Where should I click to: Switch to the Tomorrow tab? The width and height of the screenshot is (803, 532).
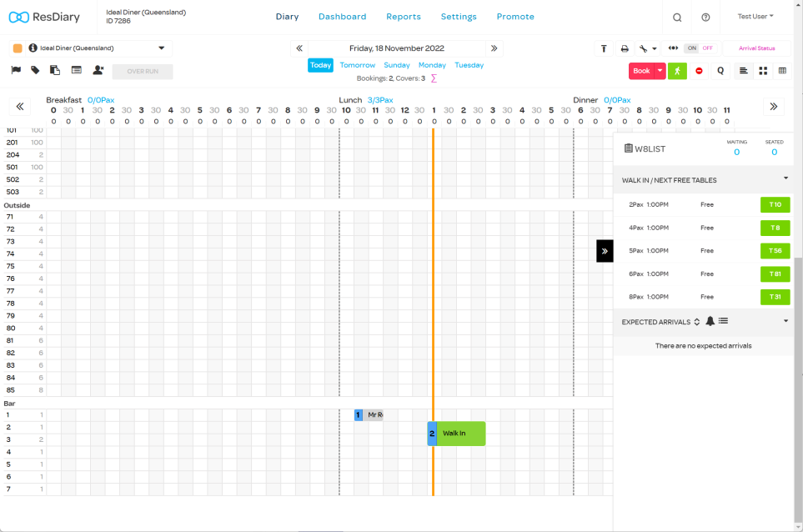pos(357,64)
